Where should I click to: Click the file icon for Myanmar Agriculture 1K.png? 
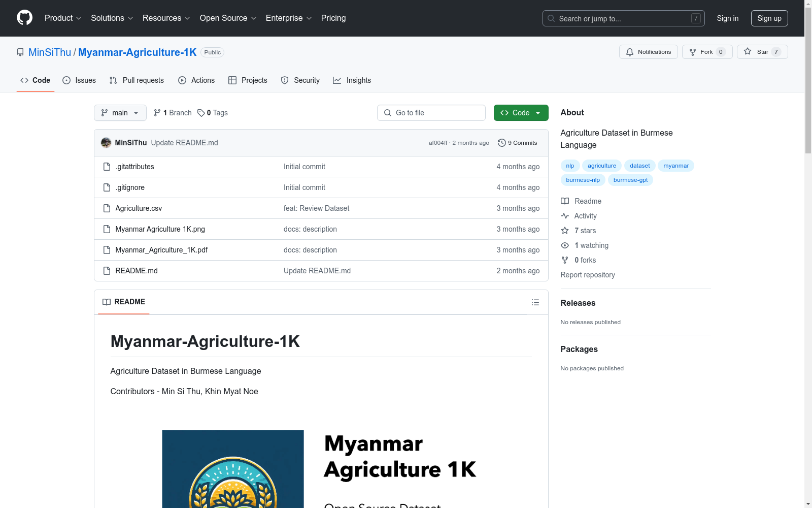107,229
